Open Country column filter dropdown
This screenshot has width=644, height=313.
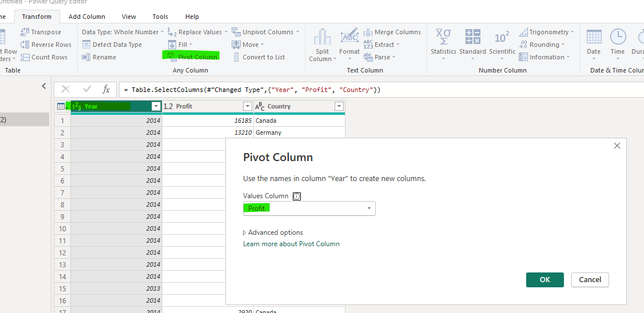[x=339, y=106]
